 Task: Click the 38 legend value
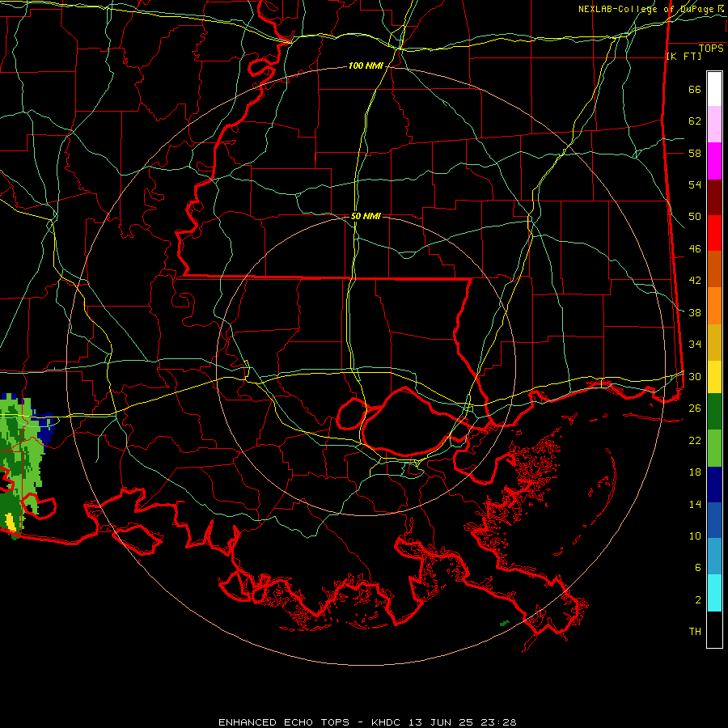pos(695,312)
